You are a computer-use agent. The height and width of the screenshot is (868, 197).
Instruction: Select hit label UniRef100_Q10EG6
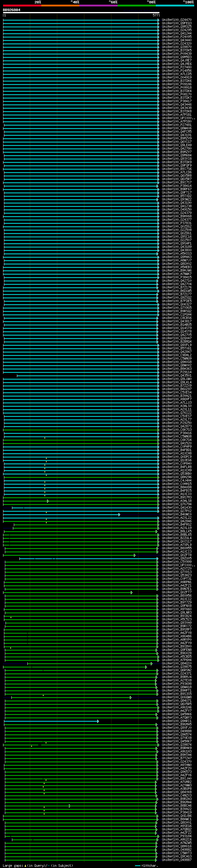pyautogui.click(x=176, y=460)
